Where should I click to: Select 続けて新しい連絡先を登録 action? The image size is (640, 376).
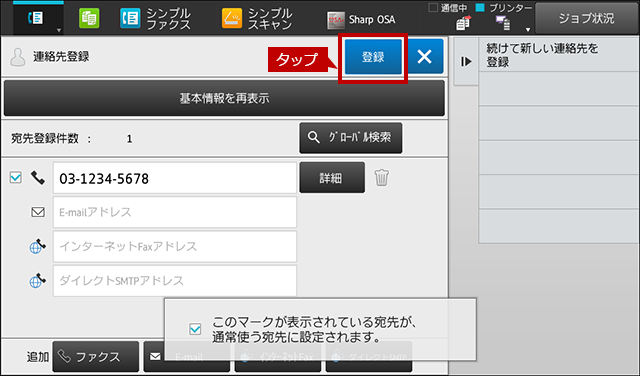559,55
